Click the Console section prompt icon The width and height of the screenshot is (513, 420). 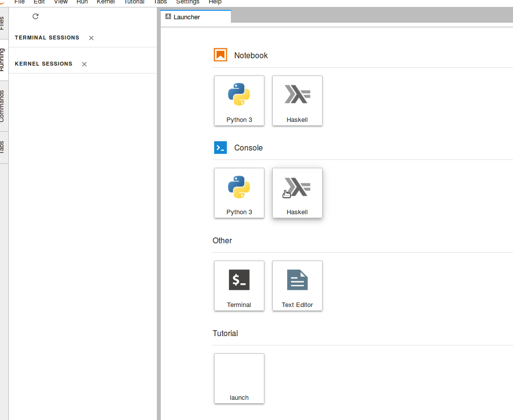click(x=220, y=148)
